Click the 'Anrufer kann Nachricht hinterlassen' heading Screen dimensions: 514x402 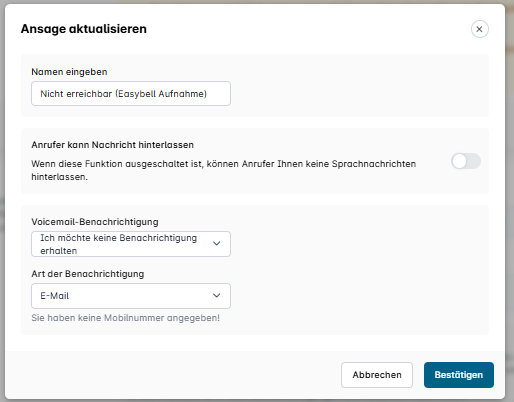point(112,145)
